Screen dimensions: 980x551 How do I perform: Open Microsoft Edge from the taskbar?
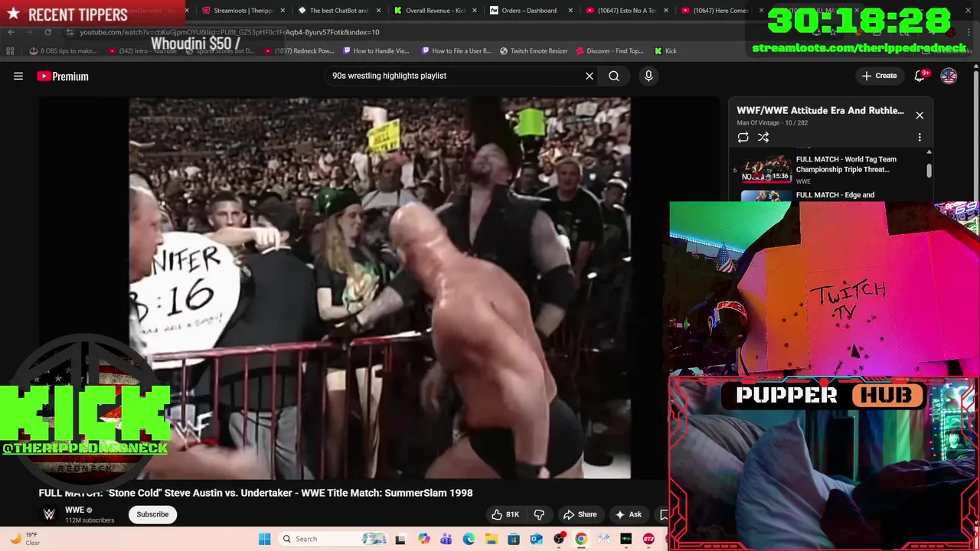click(469, 539)
